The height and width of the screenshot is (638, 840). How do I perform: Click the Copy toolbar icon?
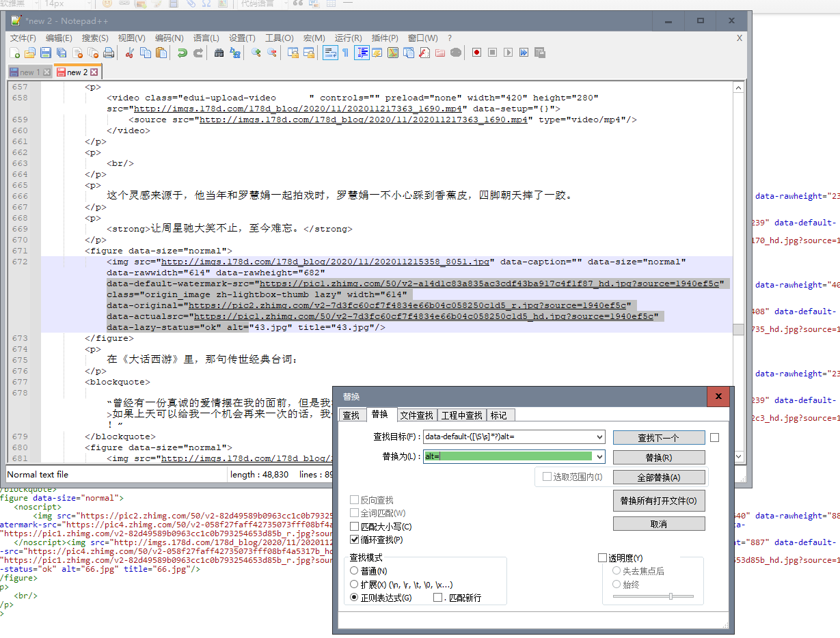click(145, 53)
